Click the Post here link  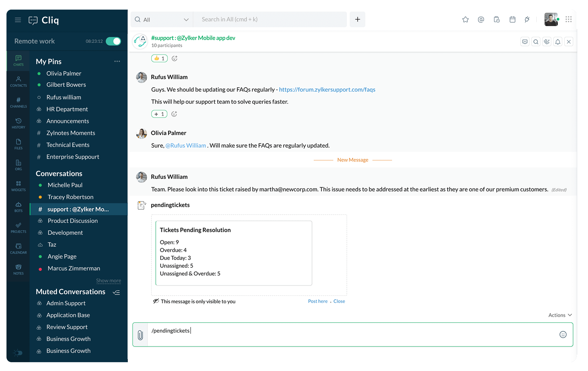[x=318, y=301]
